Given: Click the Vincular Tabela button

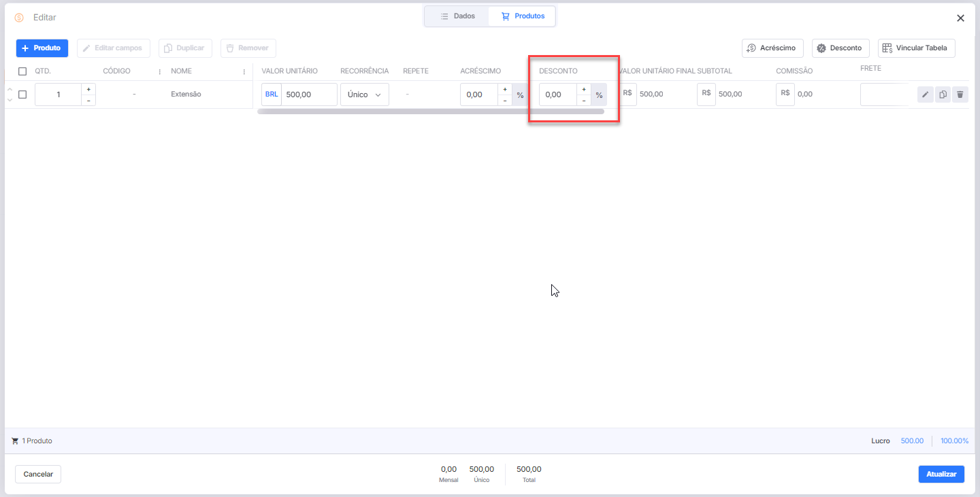Looking at the screenshot, I should pyautogui.click(x=917, y=48).
